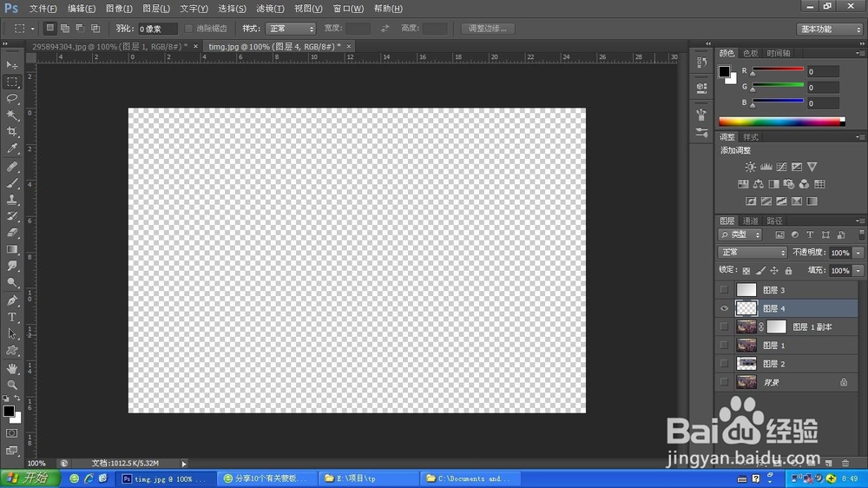Choose Add to Selection mode button
868x488 pixels.
pos(65,28)
